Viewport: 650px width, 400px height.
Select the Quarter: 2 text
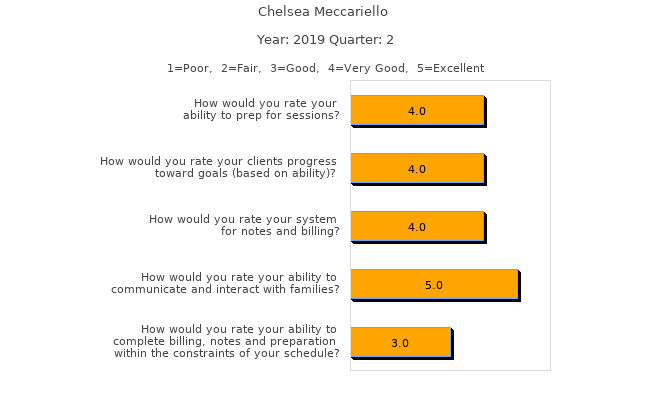click(365, 40)
